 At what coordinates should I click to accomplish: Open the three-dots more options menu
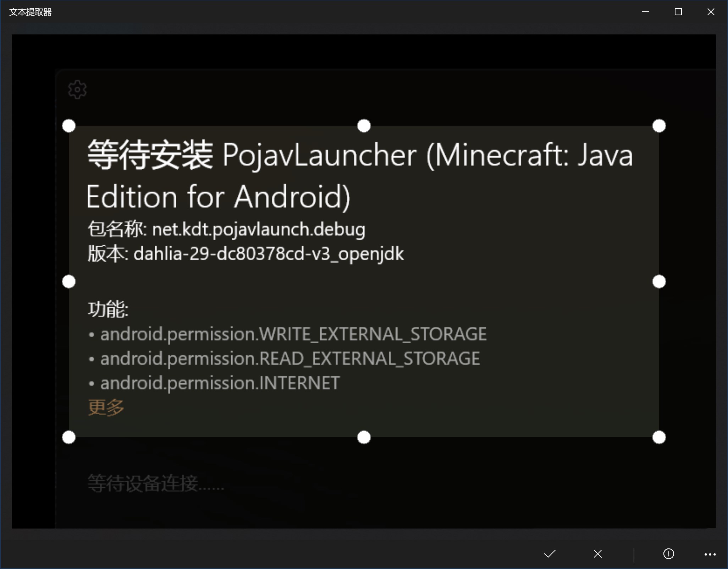(x=710, y=554)
